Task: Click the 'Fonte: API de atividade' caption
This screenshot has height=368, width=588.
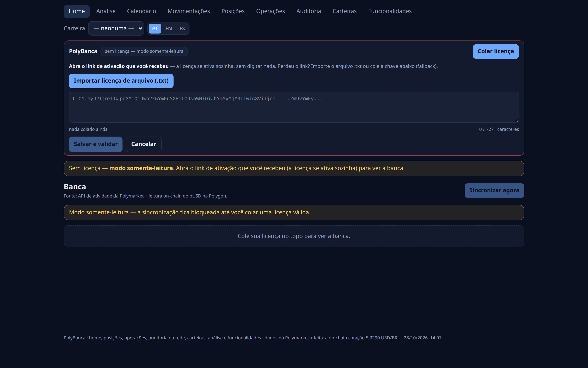Action: [145, 196]
